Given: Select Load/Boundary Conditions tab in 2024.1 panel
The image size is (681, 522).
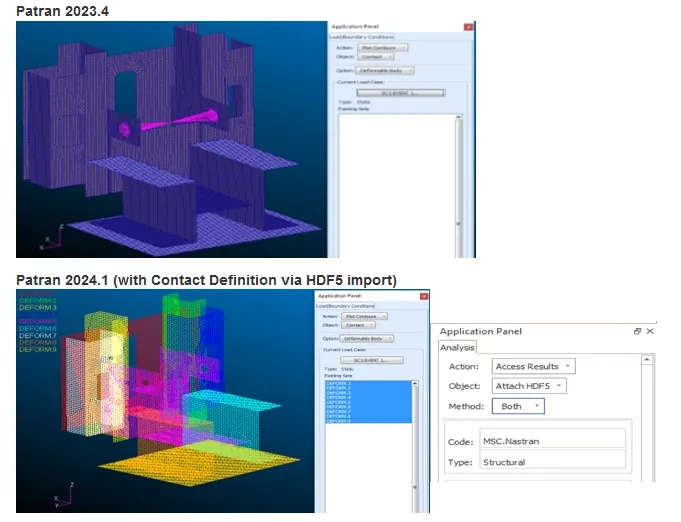Looking at the screenshot, I should click(345, 306).
